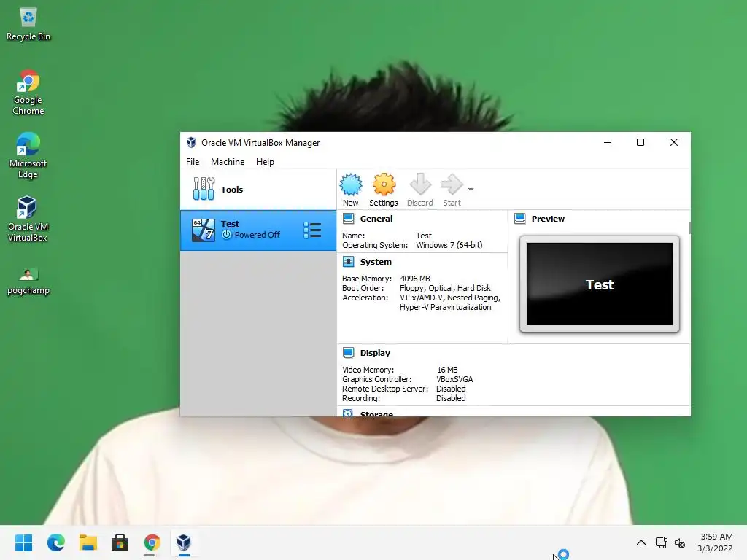Expand the system tray hidden icons chevron
The width and height of the screenshot is (747, 560).
(641, 542)
